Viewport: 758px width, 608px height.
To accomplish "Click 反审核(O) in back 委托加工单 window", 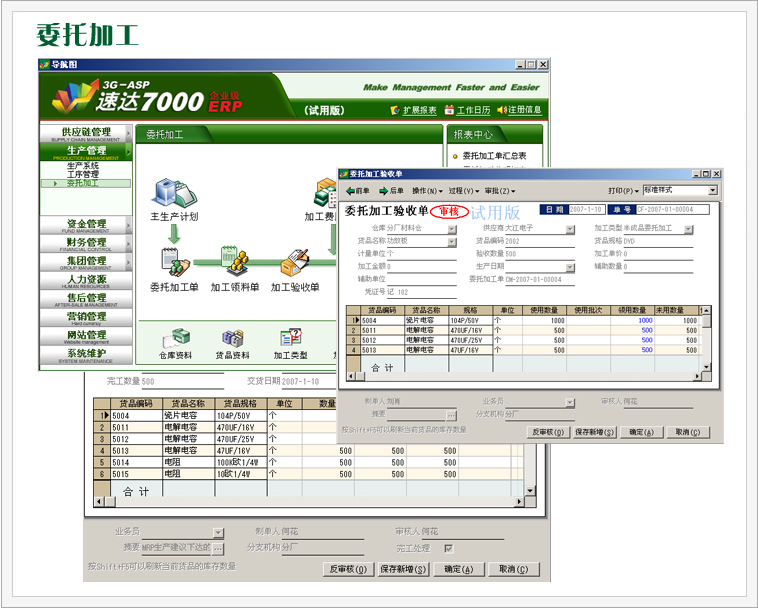I will point(348,569).
